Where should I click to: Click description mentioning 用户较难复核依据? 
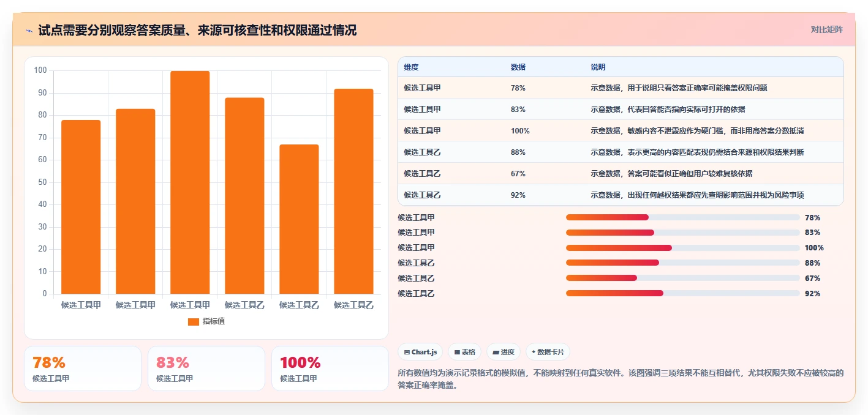tap(671, 174)
